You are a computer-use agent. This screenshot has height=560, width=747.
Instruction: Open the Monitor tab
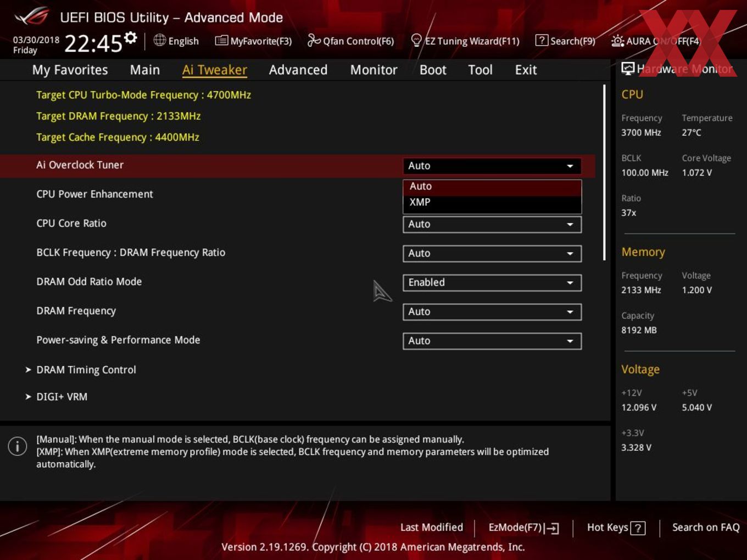374,70
